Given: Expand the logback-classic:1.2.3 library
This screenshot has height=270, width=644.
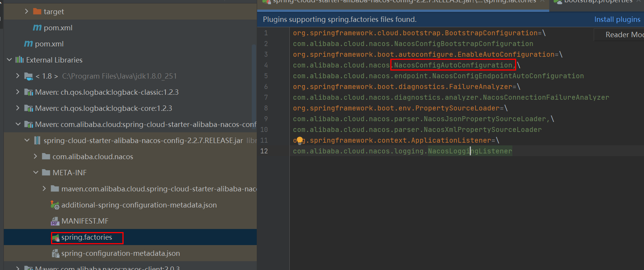Looking at the screenshot, I should (18, 92).
